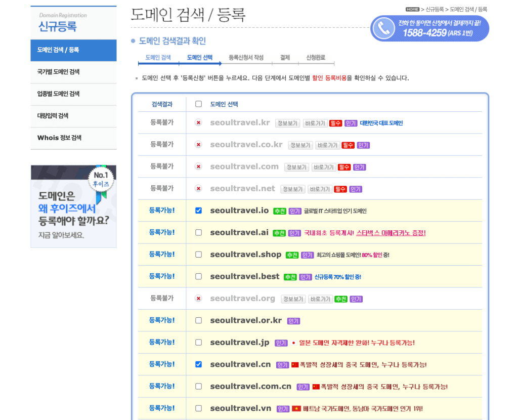Click the HOME icon in the breadcrumb

(x=412, y=9)
